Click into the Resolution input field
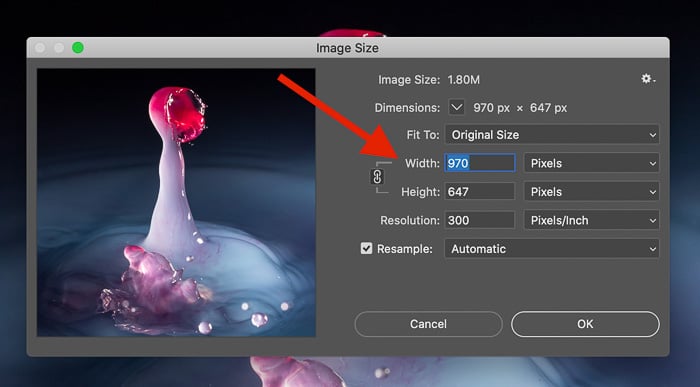 [x=479, y=220]
